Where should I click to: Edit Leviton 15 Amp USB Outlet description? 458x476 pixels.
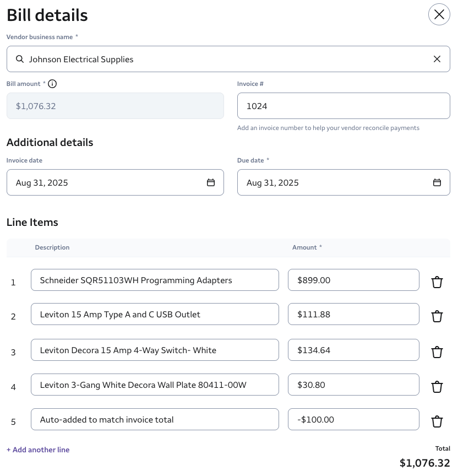[x=155, y=314]
